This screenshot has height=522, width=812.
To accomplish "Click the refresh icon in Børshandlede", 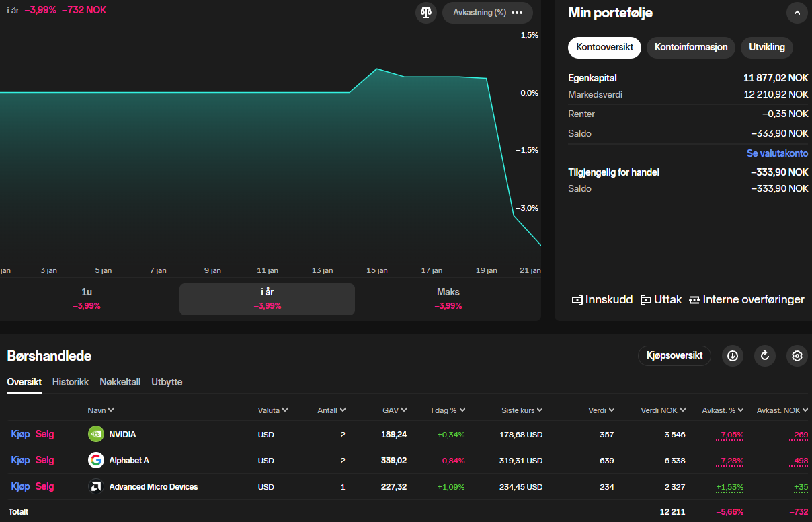I will (x=765, y=356).
